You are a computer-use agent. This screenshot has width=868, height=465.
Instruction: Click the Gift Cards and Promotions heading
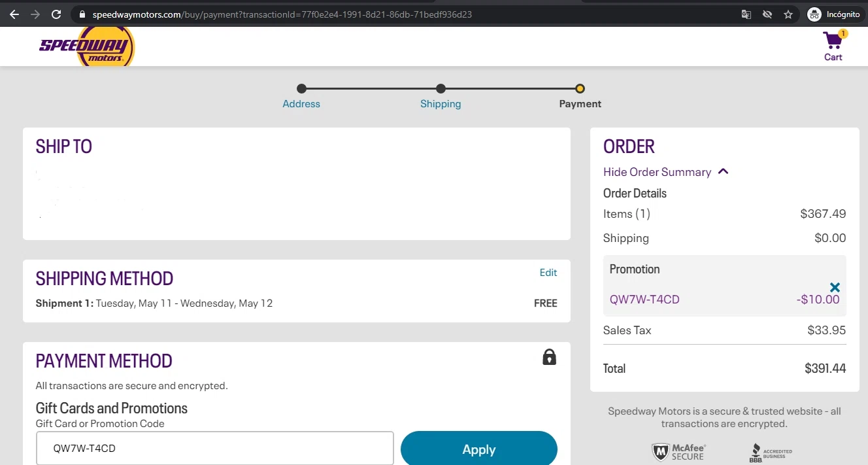[112, 408]
